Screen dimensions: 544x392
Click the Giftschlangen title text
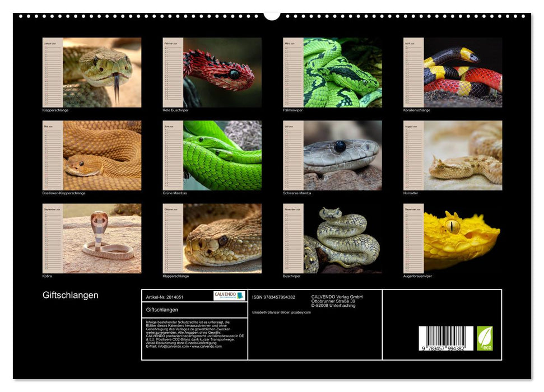pos(69,295)
